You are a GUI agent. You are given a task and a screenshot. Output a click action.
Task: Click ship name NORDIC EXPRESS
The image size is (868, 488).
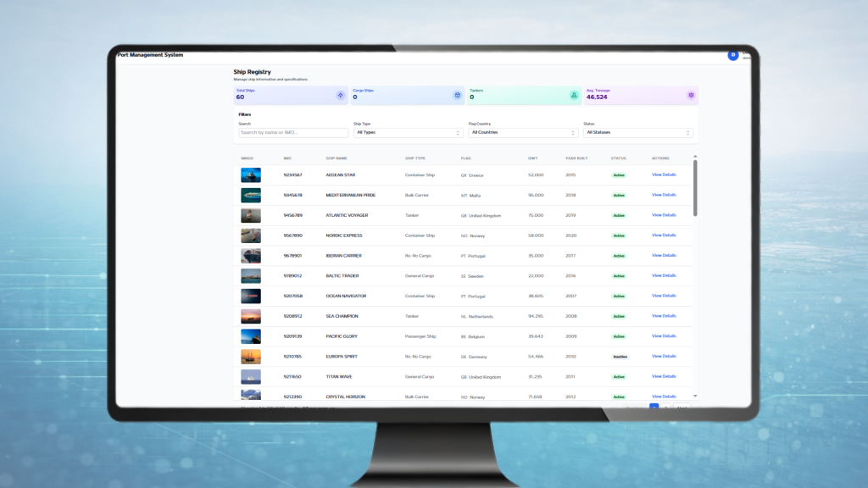[344, 236]
